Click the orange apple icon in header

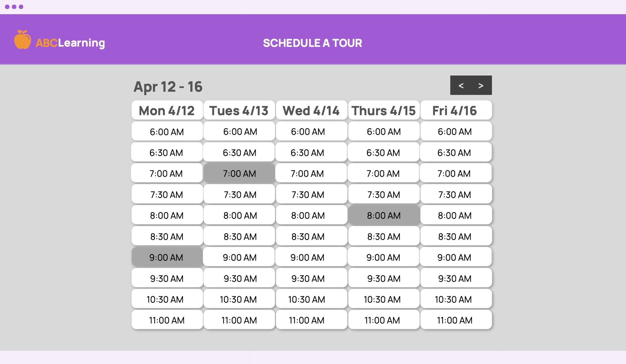click(23, 42)
